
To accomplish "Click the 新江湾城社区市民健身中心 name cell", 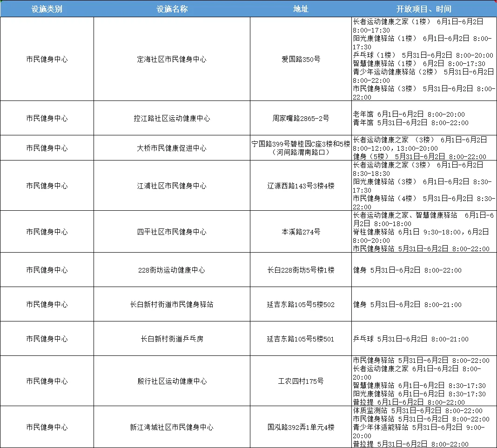I will point(172,427).
